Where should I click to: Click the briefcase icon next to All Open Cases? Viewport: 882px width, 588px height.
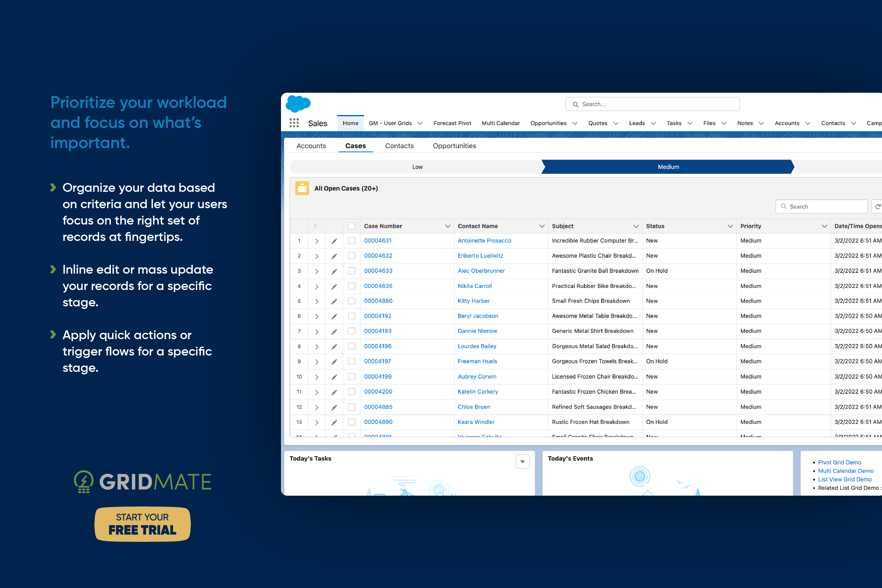[x=302, y=188]
